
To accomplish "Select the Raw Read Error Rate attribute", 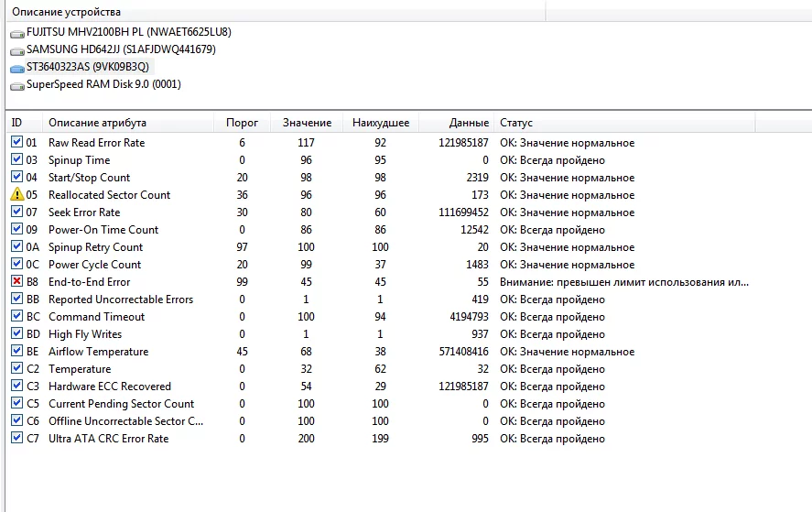I will click(97, 143).
